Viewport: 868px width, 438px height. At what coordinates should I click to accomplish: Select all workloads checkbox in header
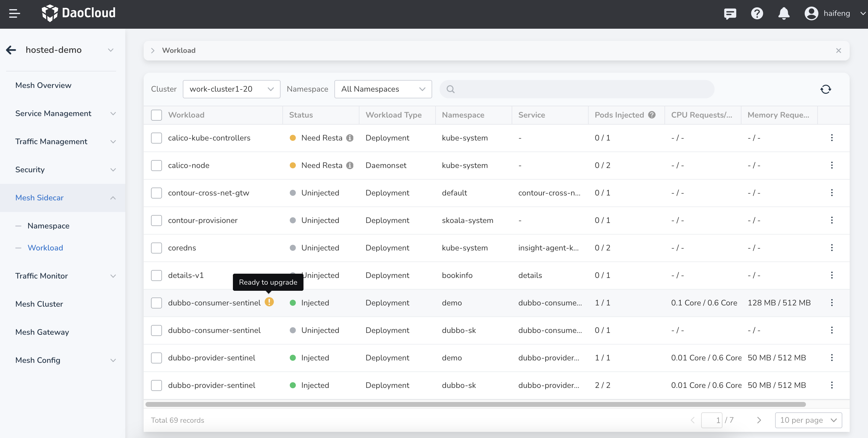[156, 115]
